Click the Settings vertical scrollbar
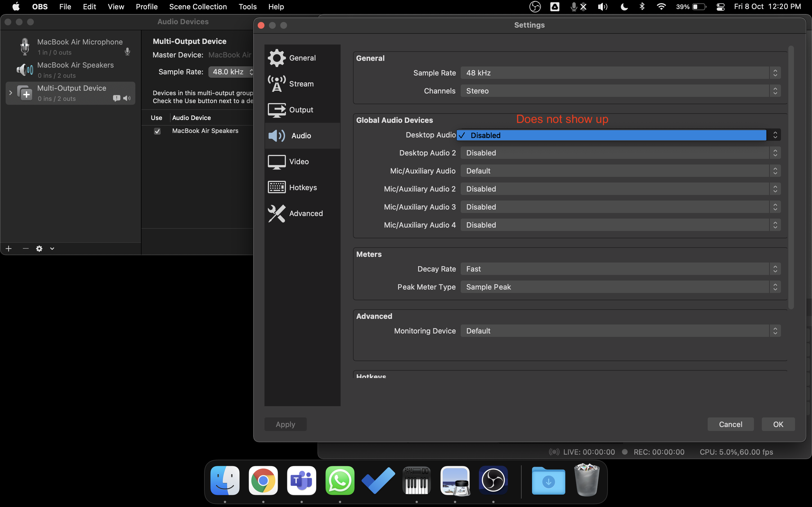Viewport: 812px width, 507px height. tap(791, 178)
